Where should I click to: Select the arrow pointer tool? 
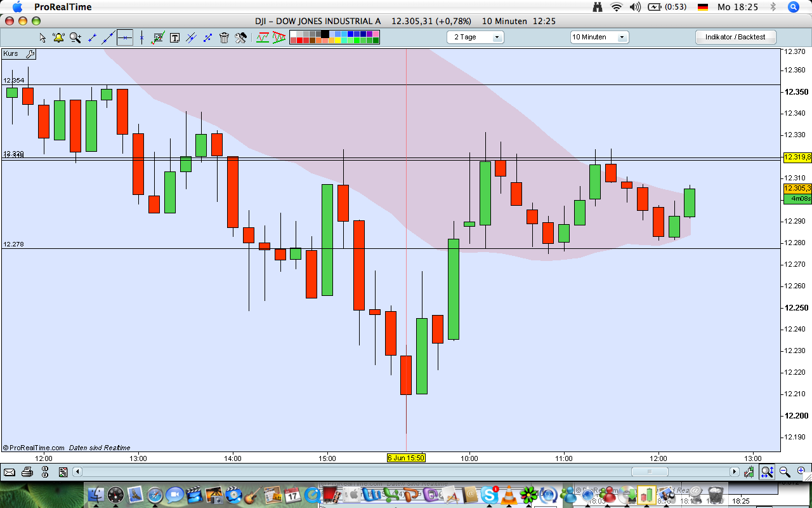(43, 37)
